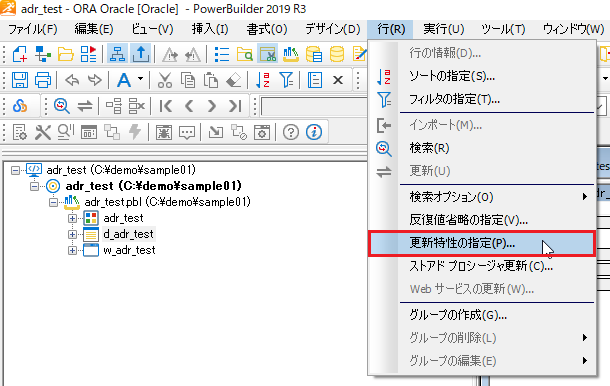This screenshot has height=386, width=610.
Task: Click the empty toolbar text input field
Action: click(x=314, y=106)
